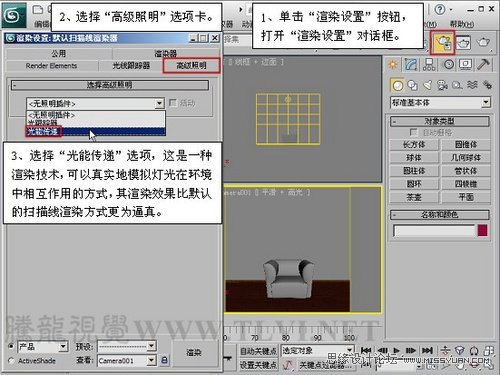Select the Helpers category icon

pyautogui.click(x=457, y=86)
